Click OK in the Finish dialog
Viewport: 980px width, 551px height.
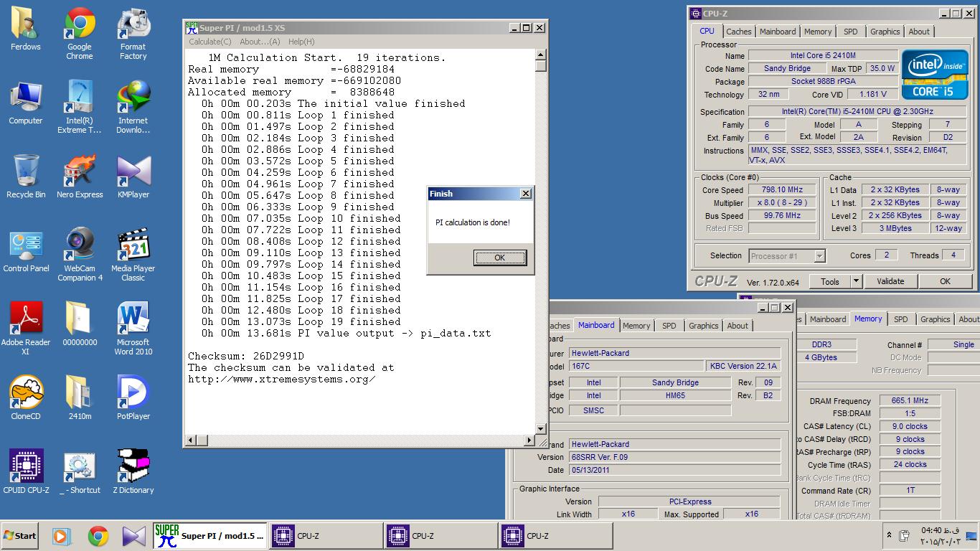500,258
